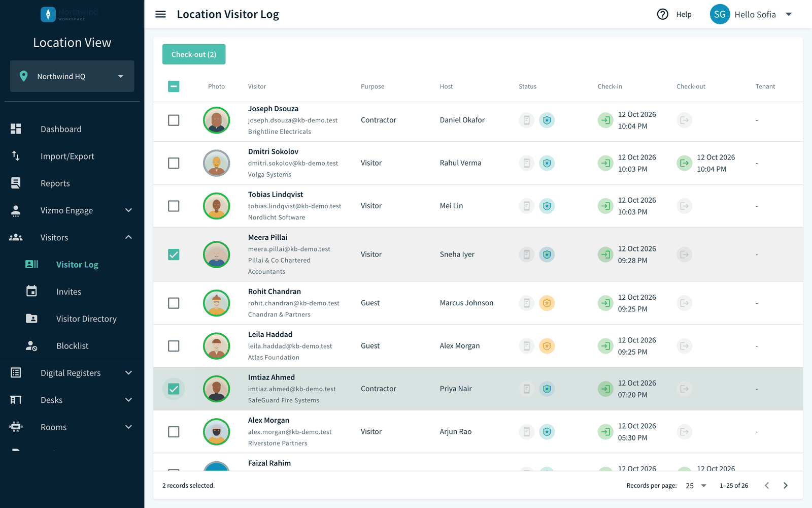Open the Northwind HQ location dropdown

click(72, 76)
